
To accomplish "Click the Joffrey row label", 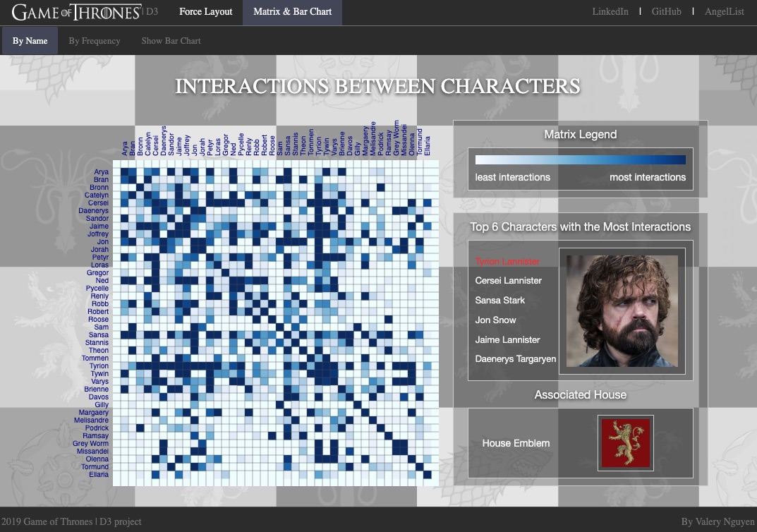I will tap(98, 234).
